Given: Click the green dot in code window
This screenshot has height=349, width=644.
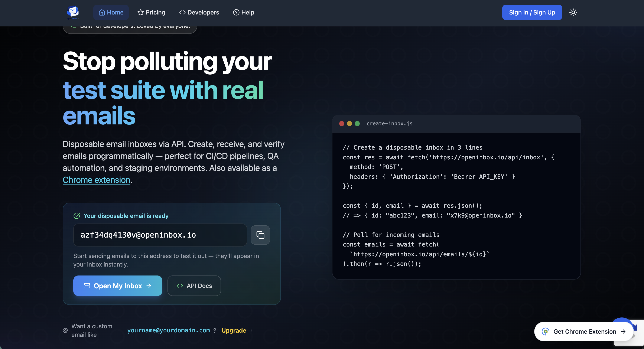Looking at the screenshot, I should click(x=357, y=124).
